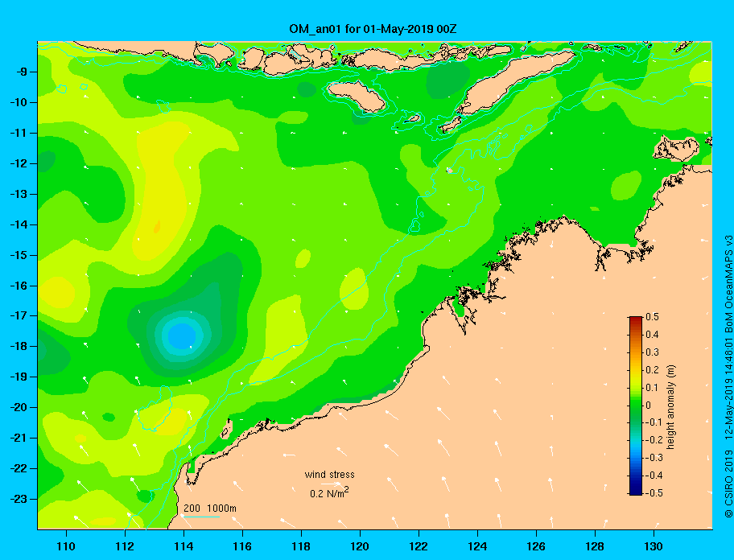Screen dimensions: 734x560
Task: Click the "-15" latitude axis label
Action: pos(19,255)
